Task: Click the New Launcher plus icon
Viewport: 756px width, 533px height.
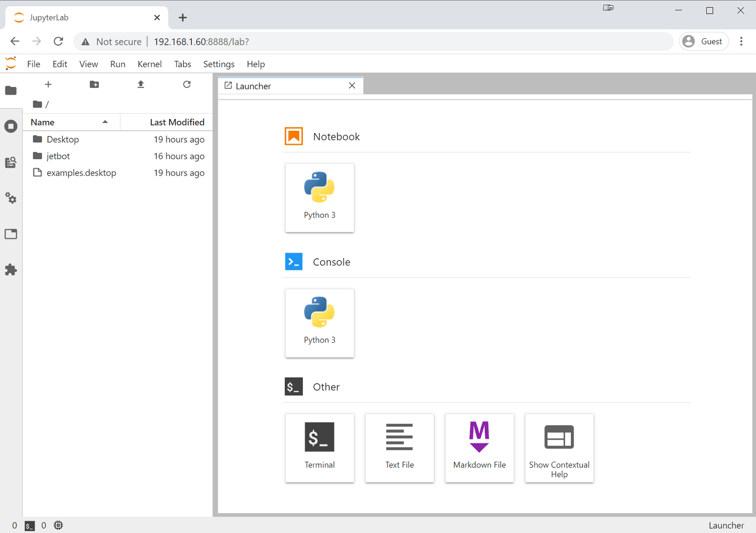Action: coord(48,85)
